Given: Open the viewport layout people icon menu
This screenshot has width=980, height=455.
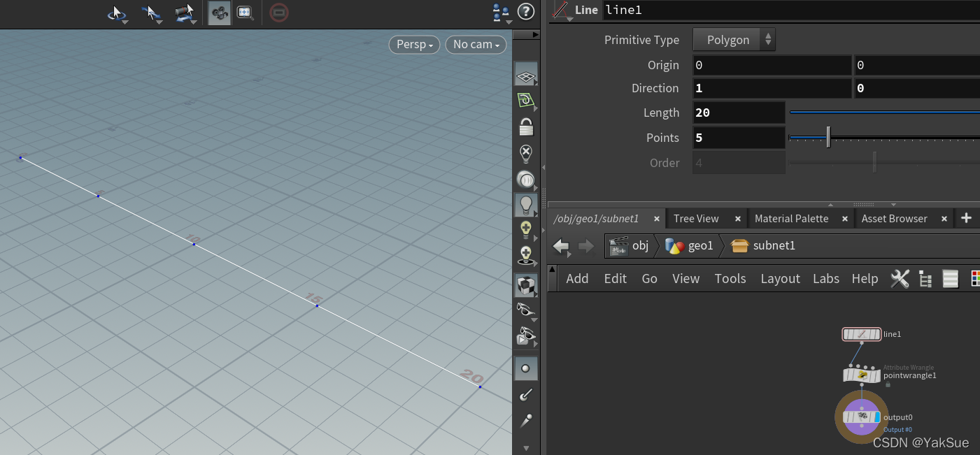Looking at the screenshot, I should [x=501, y=12].
